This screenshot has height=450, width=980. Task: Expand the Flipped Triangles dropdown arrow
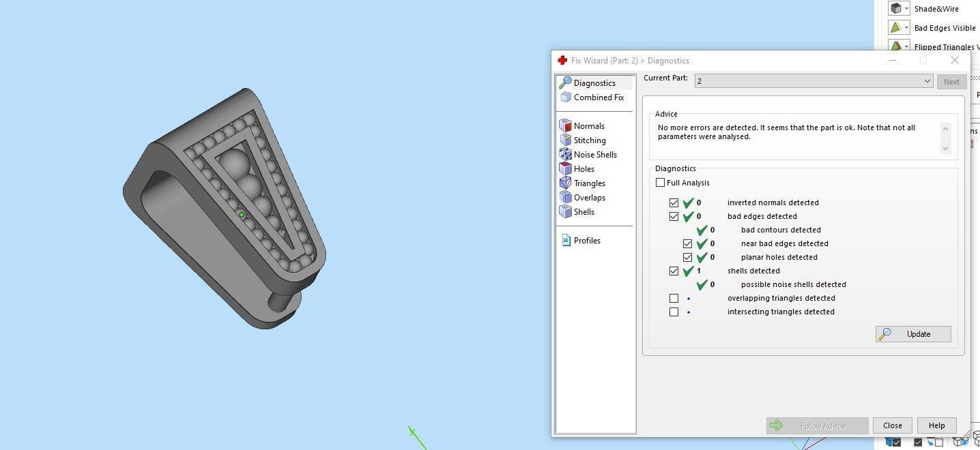coord(907,47)
